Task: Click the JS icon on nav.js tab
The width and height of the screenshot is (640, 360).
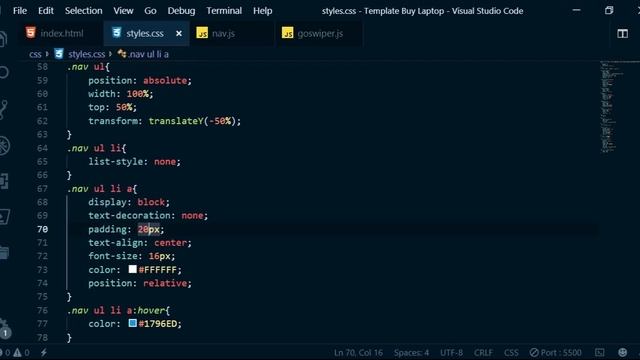Action: click(x=202, y=33)
